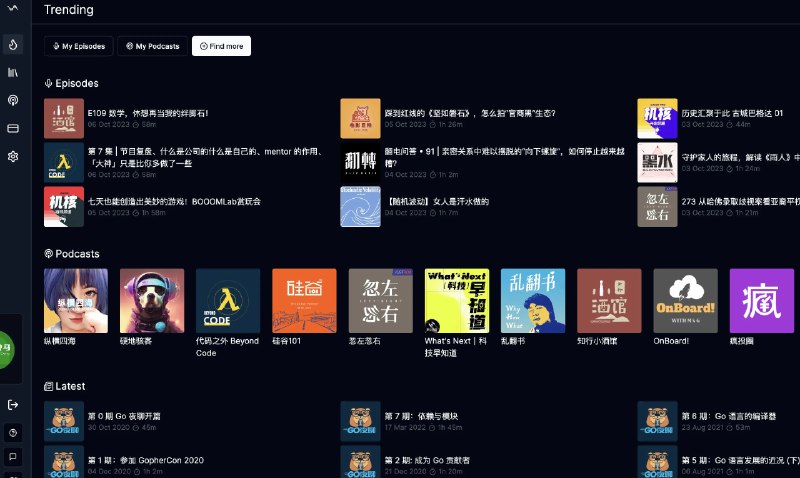This screenshot has height=478, width=800.
Task: Click the Trending page title
Action: click(69, 10)
